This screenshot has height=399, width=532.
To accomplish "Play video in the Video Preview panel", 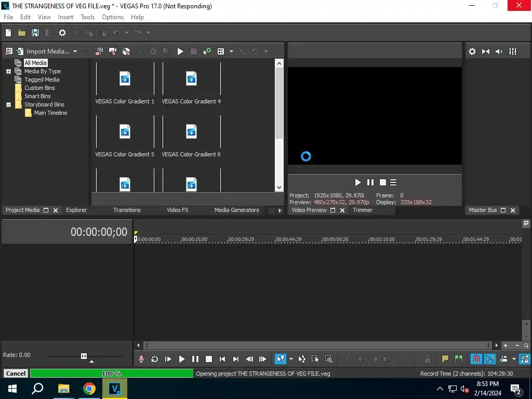I will click(x=357, y=182).
